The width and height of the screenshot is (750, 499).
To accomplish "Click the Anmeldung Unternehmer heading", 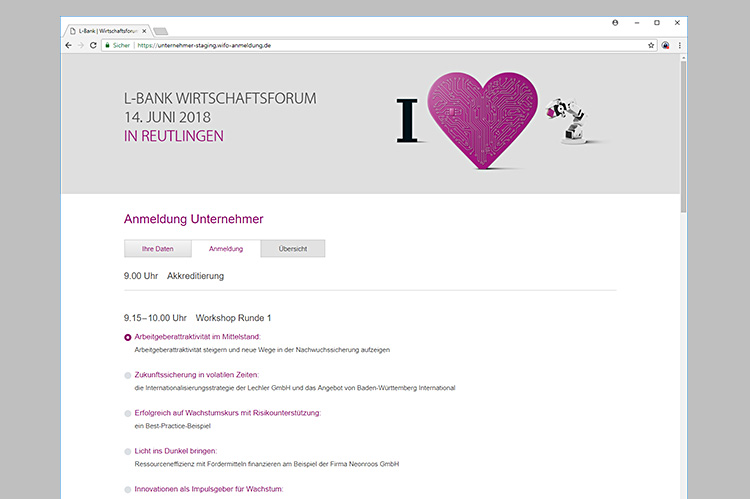I will [x=194, y=219].
